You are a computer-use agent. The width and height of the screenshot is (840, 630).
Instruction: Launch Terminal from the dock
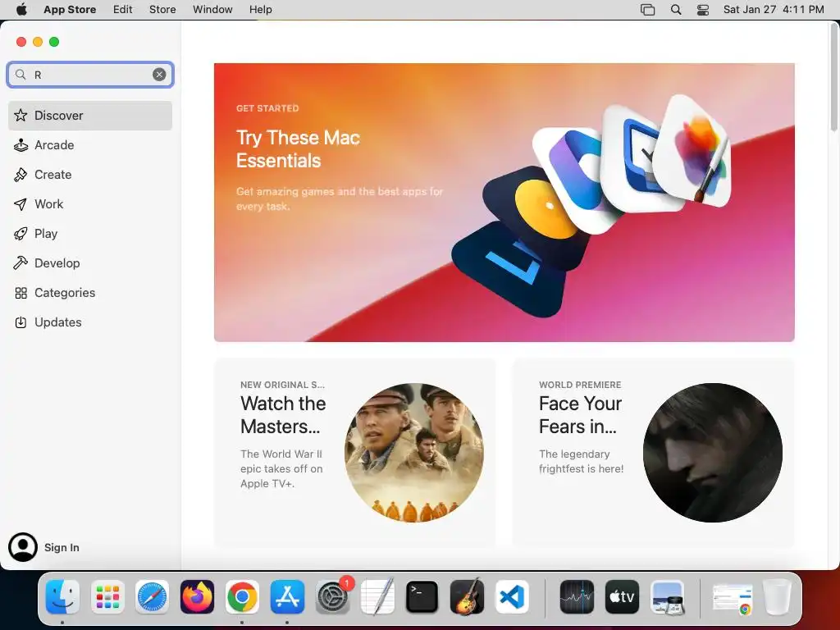[422, 597]
